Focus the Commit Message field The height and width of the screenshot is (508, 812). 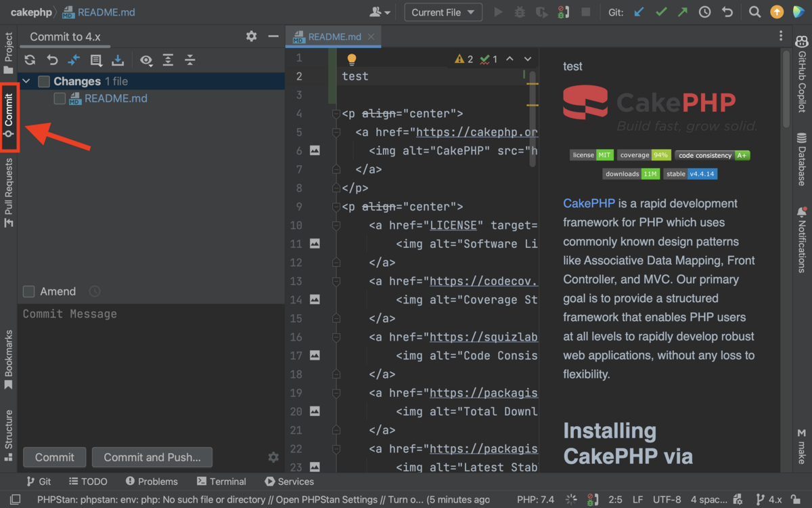(x=151, y=373)
